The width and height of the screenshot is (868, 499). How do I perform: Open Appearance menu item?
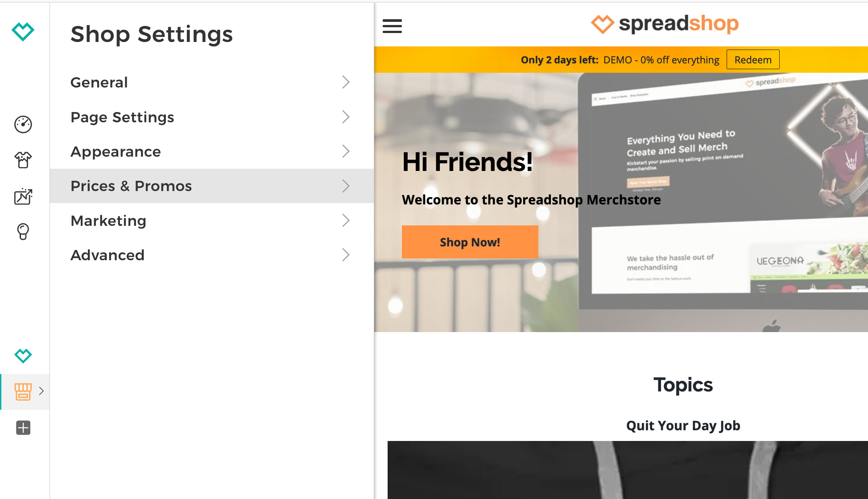coord(212,151)
